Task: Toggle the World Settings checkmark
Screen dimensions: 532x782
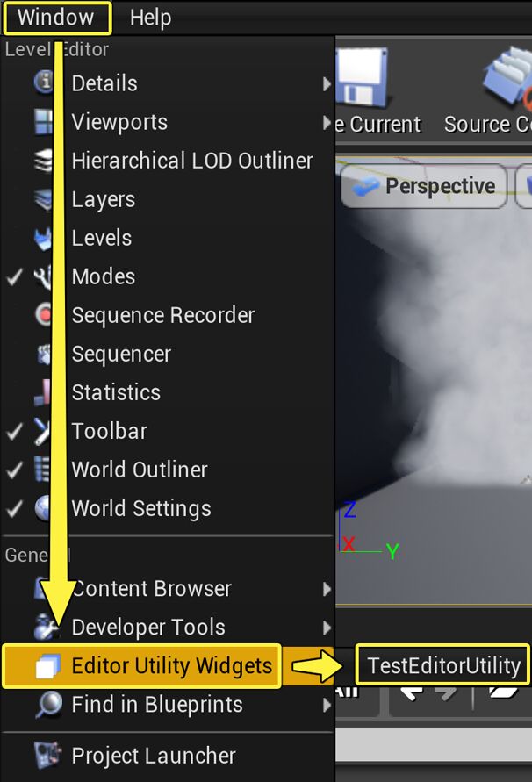Action: (15, 508)
